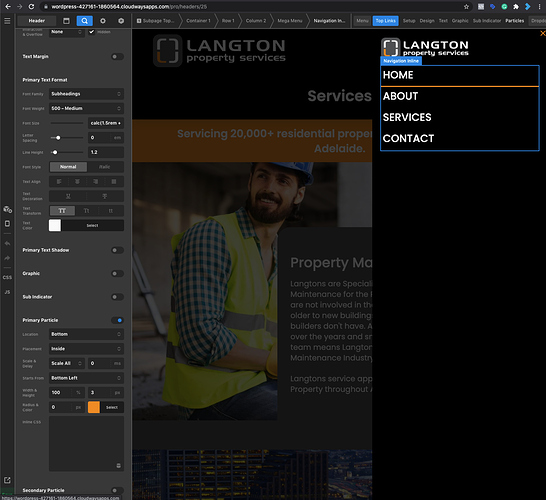Expand the Starts From Bottom Left dropdown
546x500 pixels.
pos(86,378)
